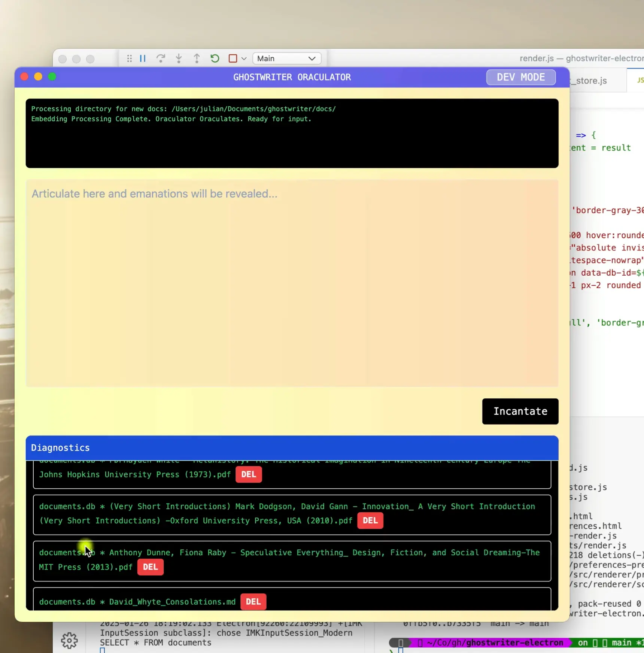Delete the Speculative Everything document
Viewport: 644px width, 653px height.
pyautogui.click(x=151, y=567)
